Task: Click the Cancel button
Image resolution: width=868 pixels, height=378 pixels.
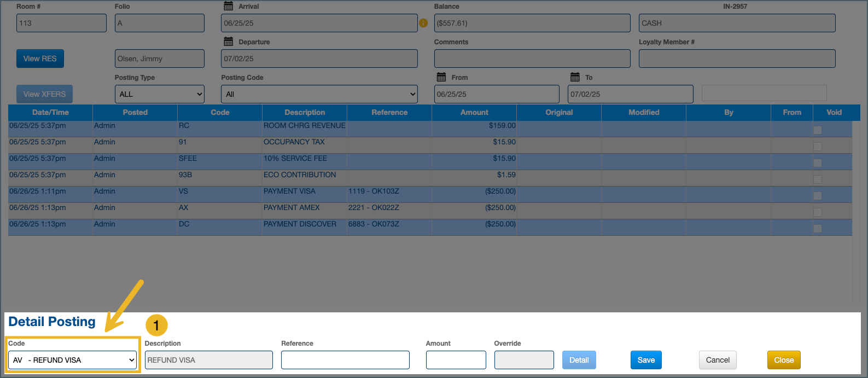Action: (718, 360)
